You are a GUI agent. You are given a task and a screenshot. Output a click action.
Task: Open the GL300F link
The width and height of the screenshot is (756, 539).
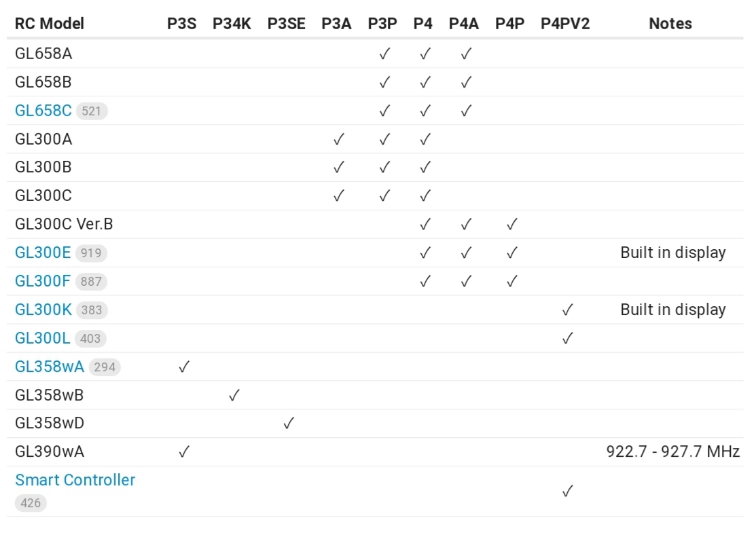tap(43, 281)
